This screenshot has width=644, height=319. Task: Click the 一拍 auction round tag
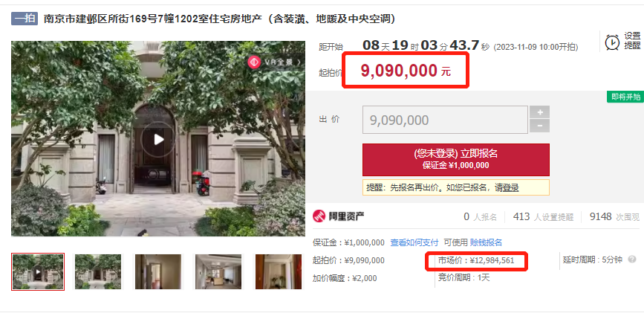[x=25, y=19]
